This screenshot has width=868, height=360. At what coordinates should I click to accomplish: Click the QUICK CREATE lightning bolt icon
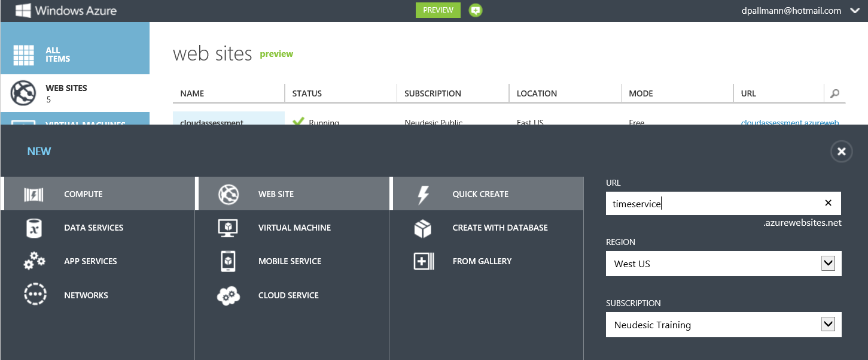(x=423, y=195)
